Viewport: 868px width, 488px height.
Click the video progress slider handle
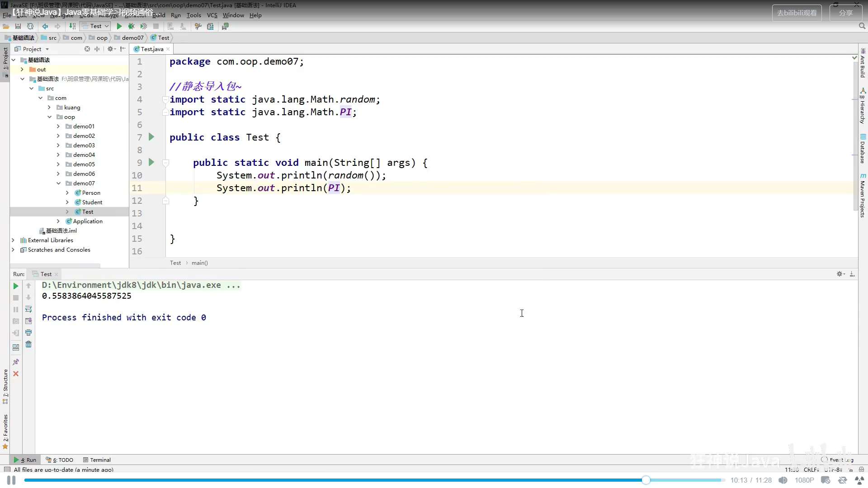(x=646, y=480)
